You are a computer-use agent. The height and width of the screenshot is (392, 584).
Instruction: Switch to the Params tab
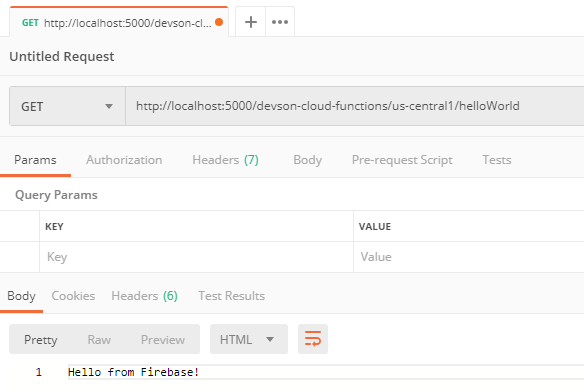35,160
